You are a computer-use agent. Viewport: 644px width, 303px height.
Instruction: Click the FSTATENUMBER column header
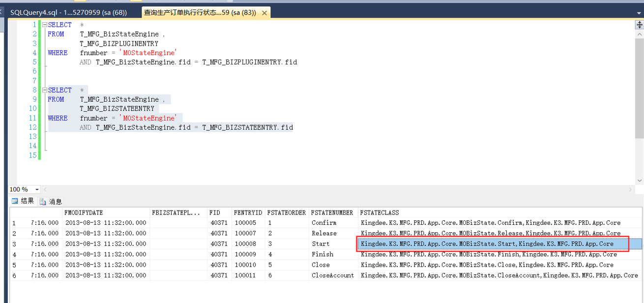coord(333,212)
